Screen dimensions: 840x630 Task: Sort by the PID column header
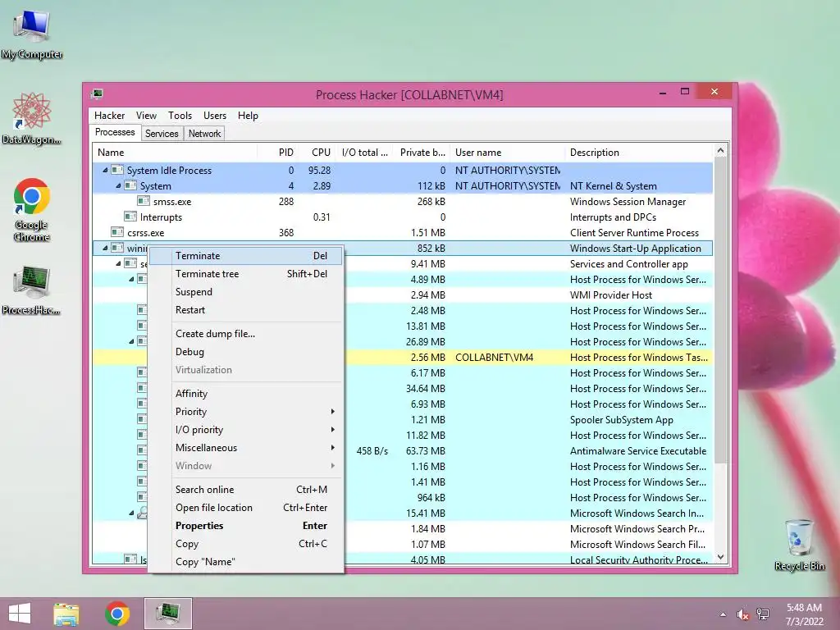(x=278, y=153)
